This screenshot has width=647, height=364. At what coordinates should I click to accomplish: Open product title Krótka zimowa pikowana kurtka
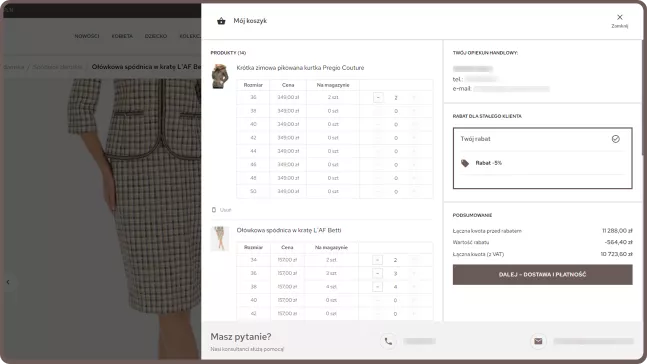tap(300, 68)
